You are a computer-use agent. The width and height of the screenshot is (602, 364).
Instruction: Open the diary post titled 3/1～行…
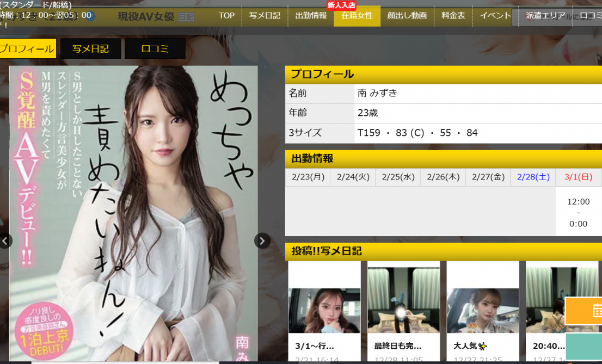(324, 311)
